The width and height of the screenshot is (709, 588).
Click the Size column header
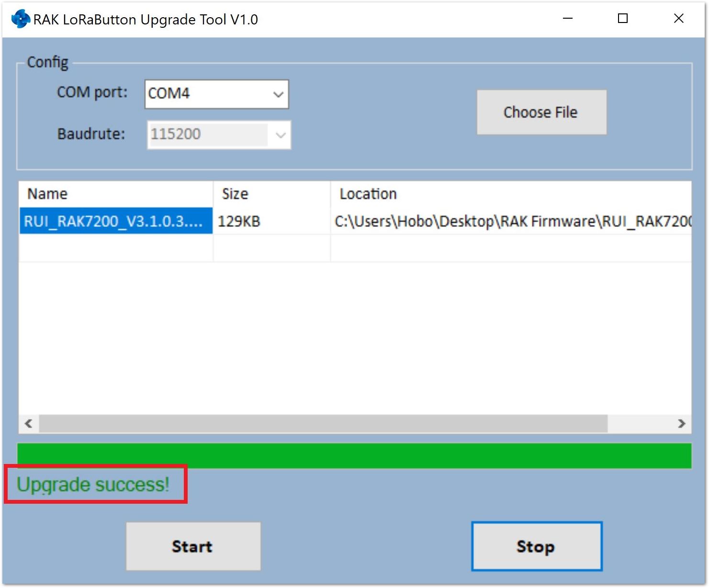pyautogui.click(x=271, y=194)
